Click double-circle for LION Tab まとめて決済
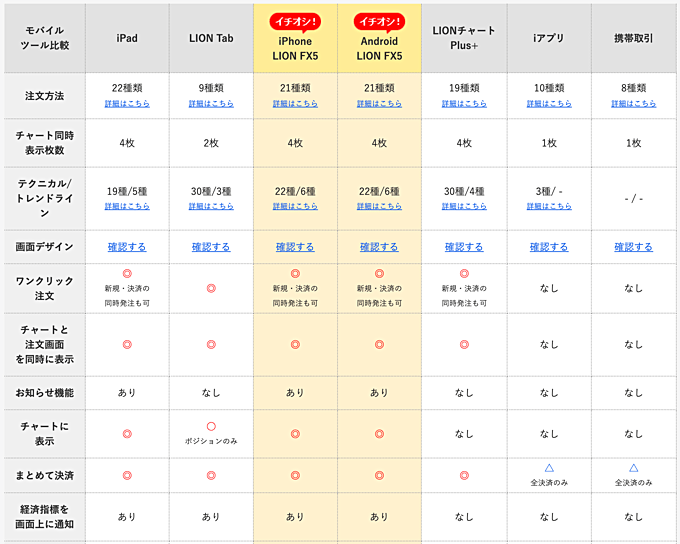This screenshot has height=544, width=680. [x=211, y=475]
